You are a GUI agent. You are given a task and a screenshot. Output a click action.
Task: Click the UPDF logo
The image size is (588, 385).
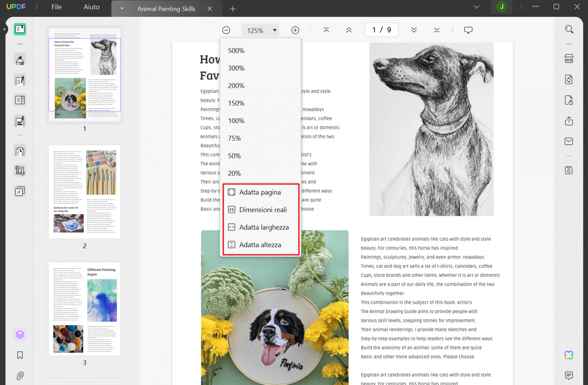tap(16, 7)
